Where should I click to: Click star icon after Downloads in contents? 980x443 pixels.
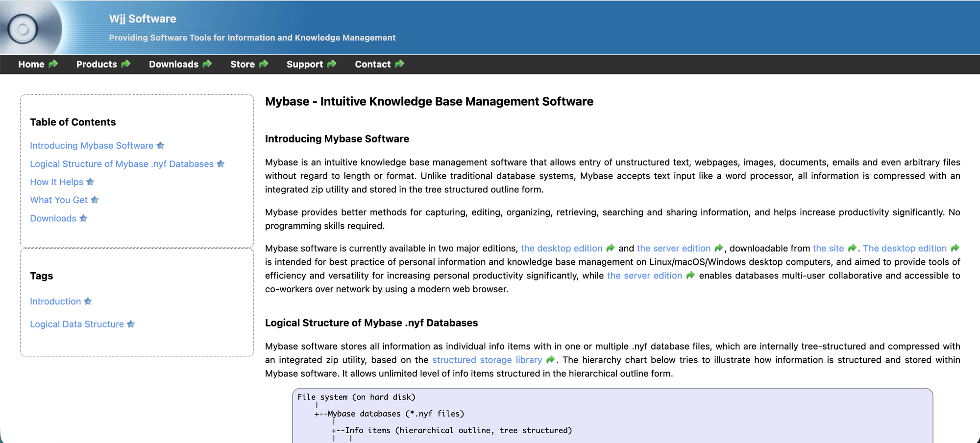coord(83,218)
